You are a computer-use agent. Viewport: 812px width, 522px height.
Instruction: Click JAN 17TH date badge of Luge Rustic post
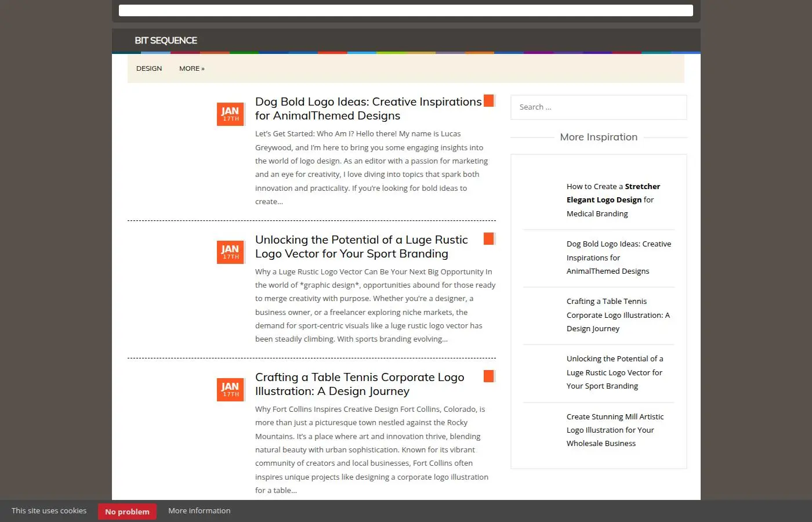point(230,252)
